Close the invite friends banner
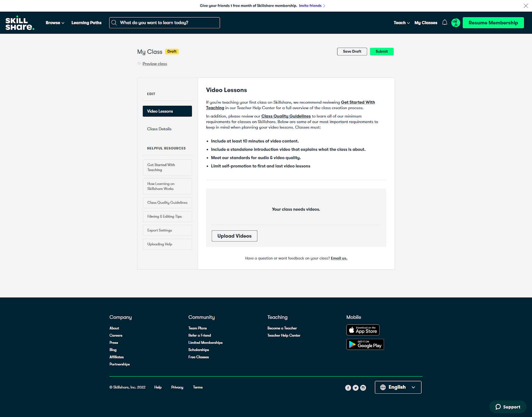 [x=526, y=6]
